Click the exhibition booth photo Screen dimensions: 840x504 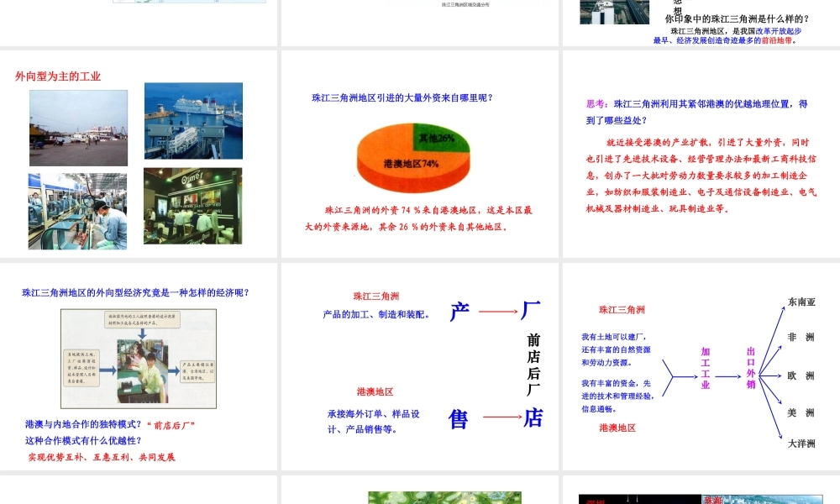point(193,206)
